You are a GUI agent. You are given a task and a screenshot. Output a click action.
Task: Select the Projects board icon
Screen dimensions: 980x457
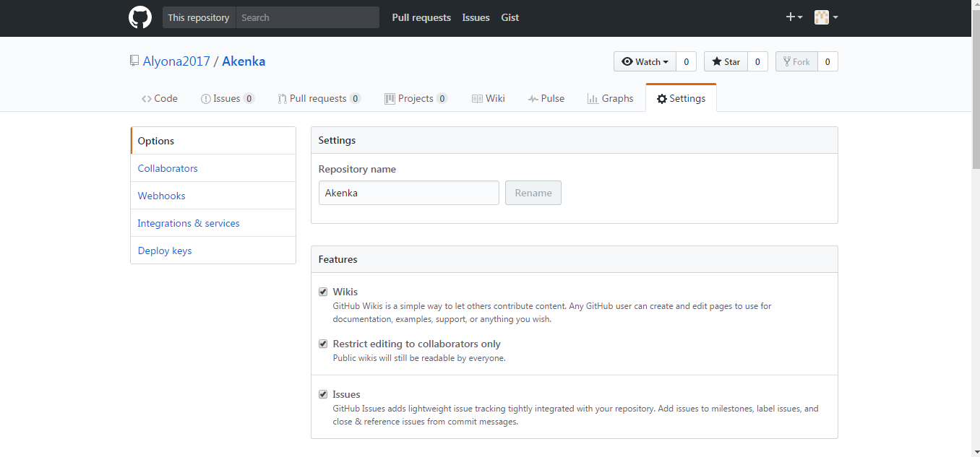(x=389, y=97)
